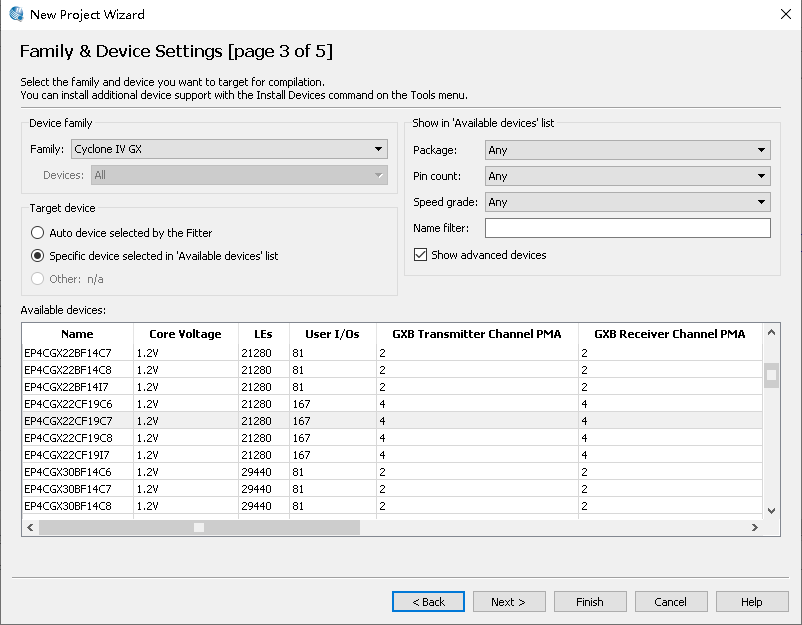Click the horizontal scrollbar right arrow
Viewport: 802px width, 625px height.
(x=754, y=527)
